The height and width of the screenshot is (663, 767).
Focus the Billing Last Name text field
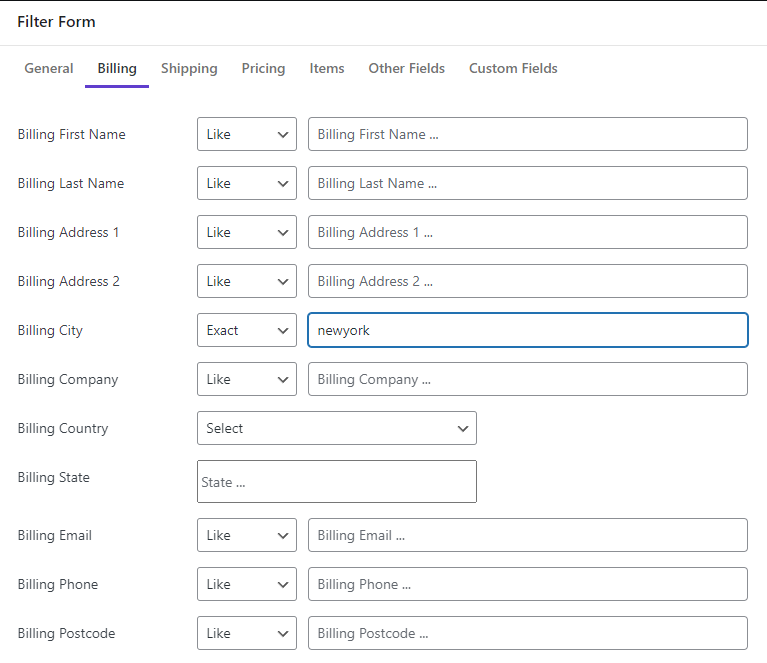point(528,183)
